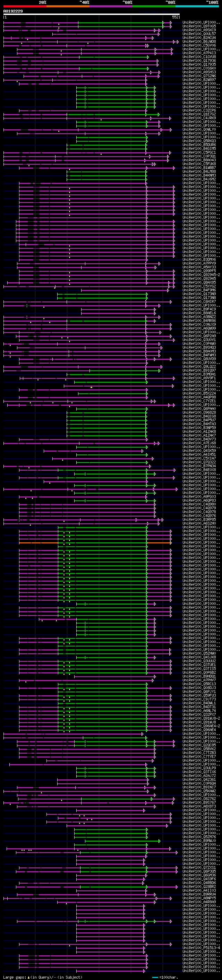Select the UniRef100_Q173N9 label
The height and width of the screenshot is (980, 222).
click(x=199, y=294)
